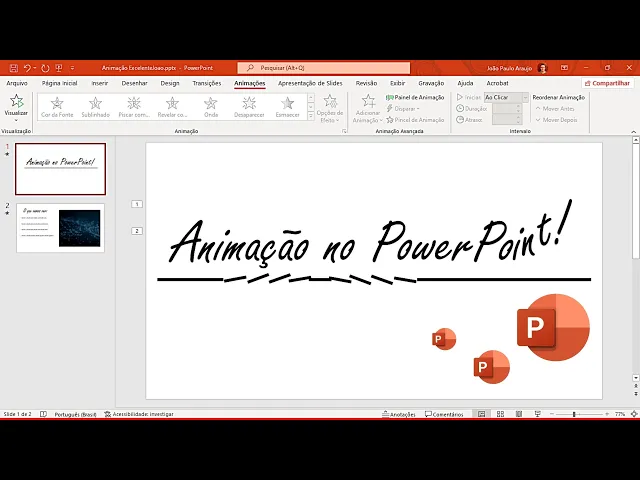Switch to Normal view icon
This screenshot has height=480, width=640.
(482, 414)
